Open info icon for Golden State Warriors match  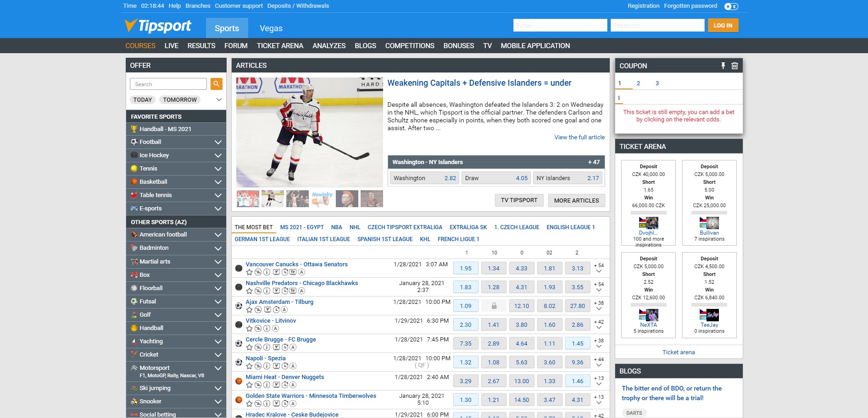click(x=267, y=404)
